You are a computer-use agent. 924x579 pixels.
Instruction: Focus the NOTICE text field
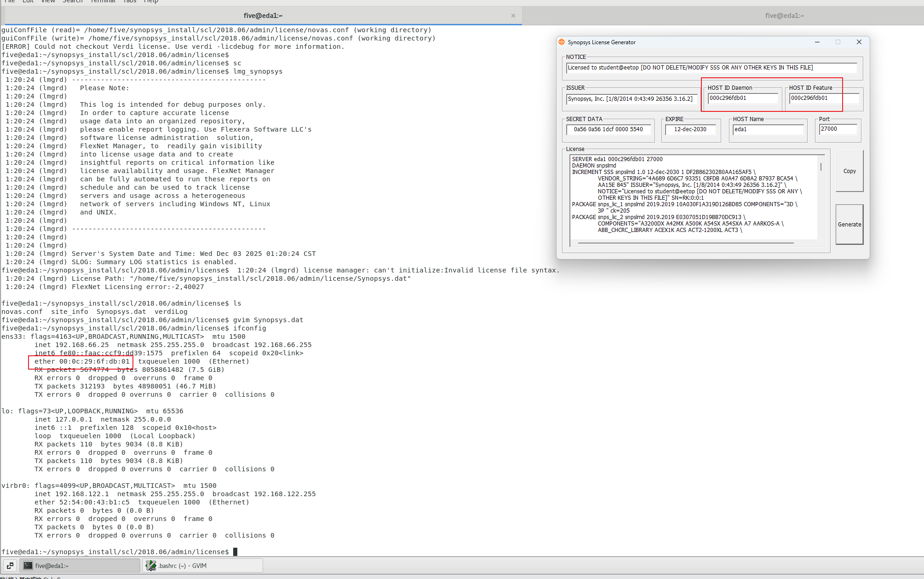pos(711,68)
